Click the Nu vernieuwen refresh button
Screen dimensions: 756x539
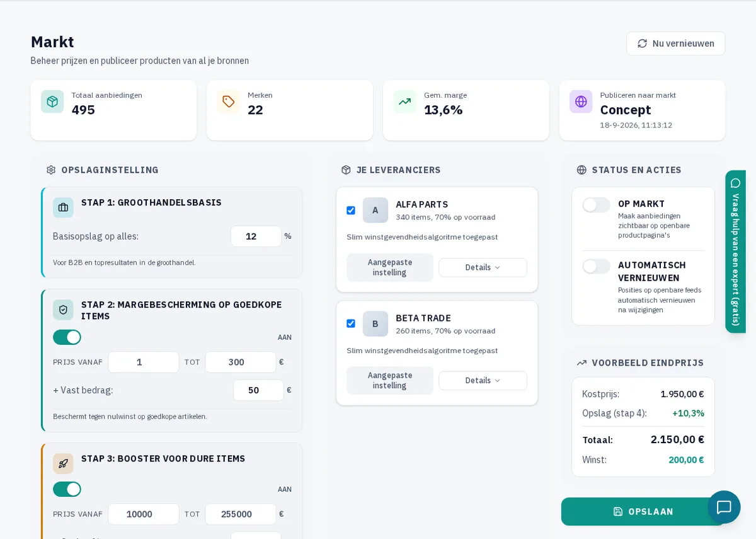tap(675, 43)
